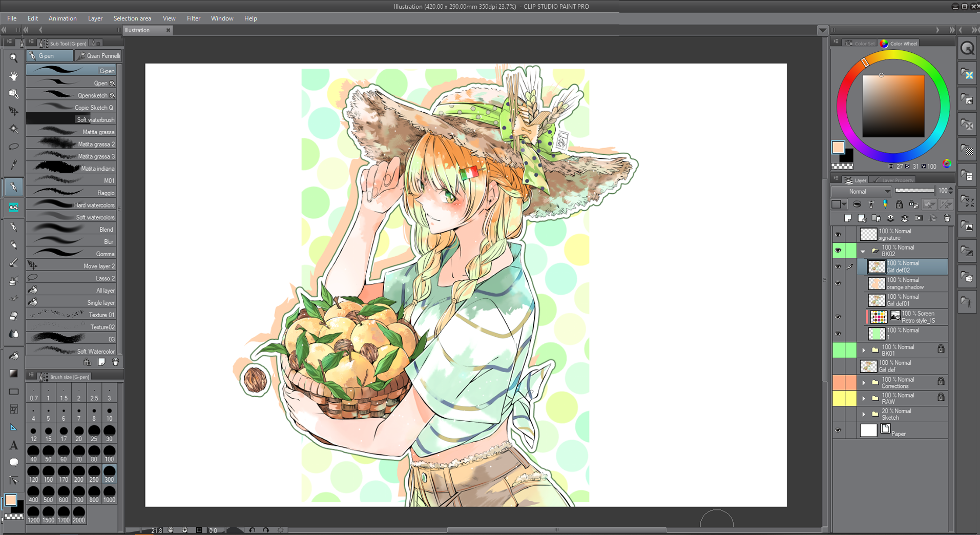
Task: Select the Eraser tool
Action: (14, 316)
